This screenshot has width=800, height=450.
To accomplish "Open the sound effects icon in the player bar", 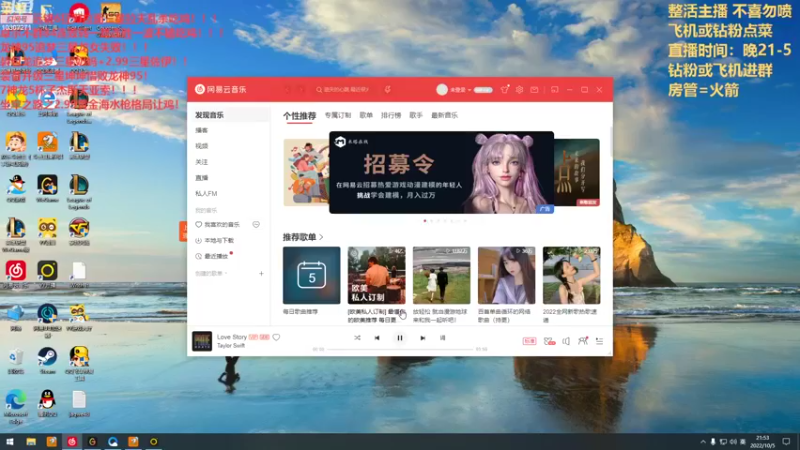I will click(549, 341).
